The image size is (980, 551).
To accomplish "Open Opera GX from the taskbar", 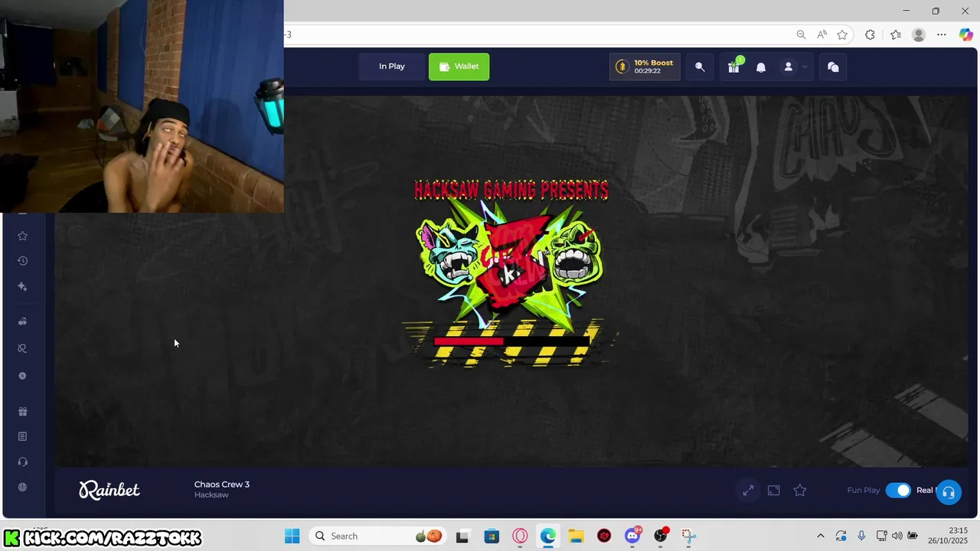I will (521, 536).
